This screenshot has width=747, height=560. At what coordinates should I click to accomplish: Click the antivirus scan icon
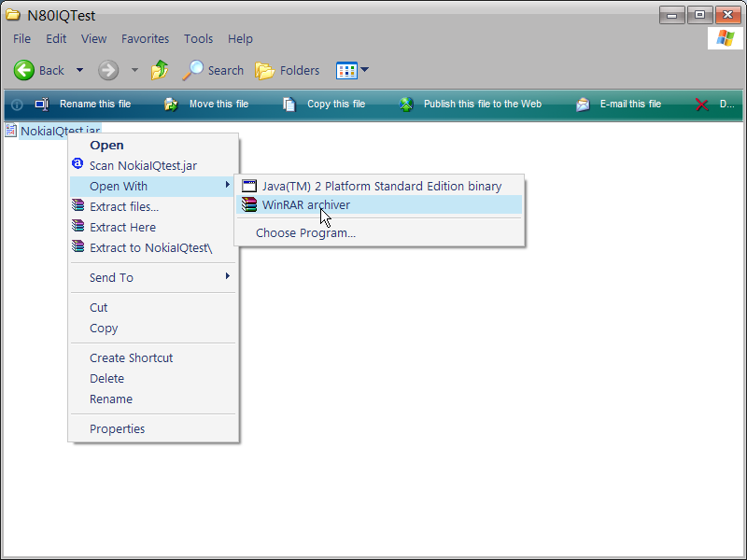pyautogui.click(x=78, y=164)
